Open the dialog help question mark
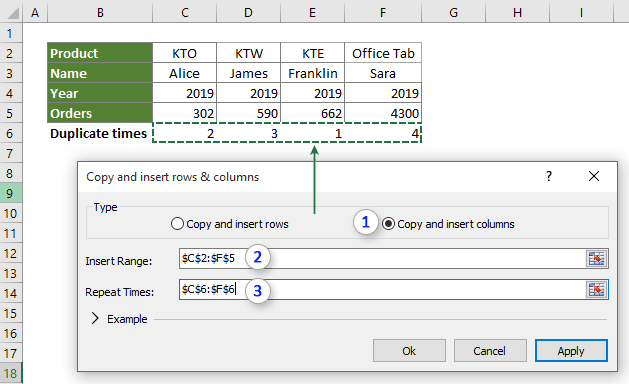The width and height of the screenshot is (629, 384). (549, 176)
